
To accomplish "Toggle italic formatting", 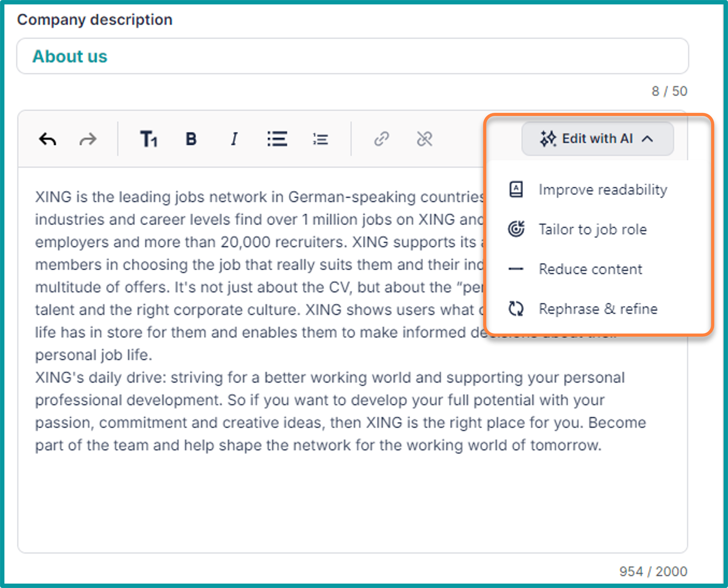I will click(234, 139).
